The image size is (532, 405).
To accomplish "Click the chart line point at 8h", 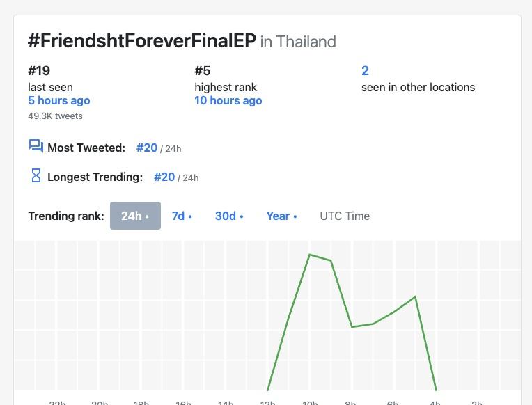I will point(352,326).
